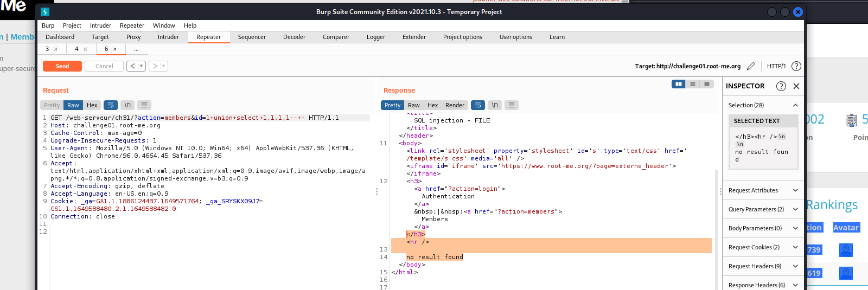Go back in request history arrow
Viewport: 868px width, 290px height.
coord(133,66)
